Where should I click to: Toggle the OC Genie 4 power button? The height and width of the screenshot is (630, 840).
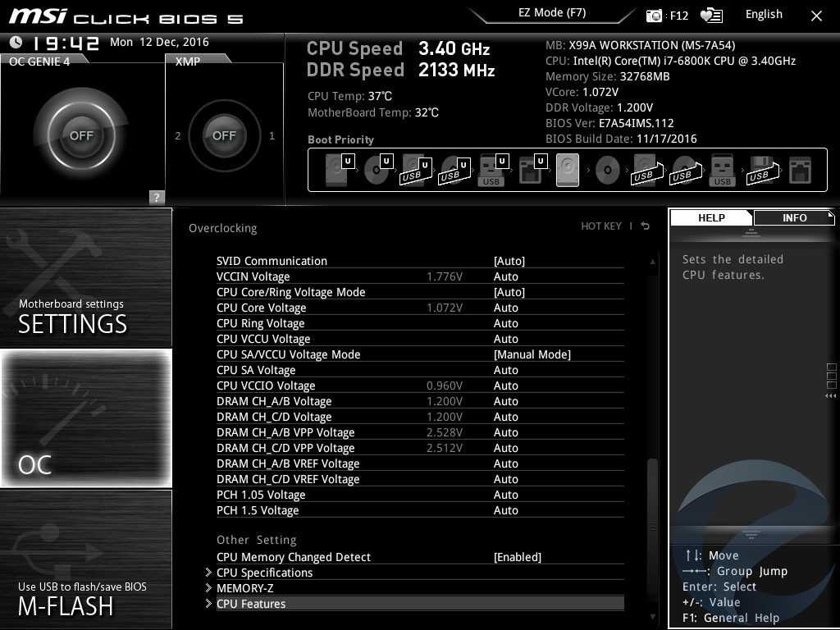(x=81, y=135)
